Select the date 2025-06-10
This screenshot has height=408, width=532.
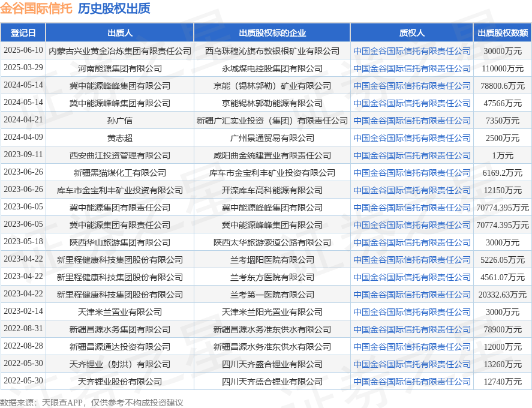pos(23,50)
